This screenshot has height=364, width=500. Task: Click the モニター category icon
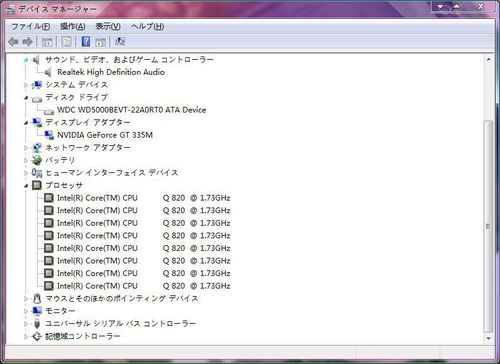(x=37, y=311)
